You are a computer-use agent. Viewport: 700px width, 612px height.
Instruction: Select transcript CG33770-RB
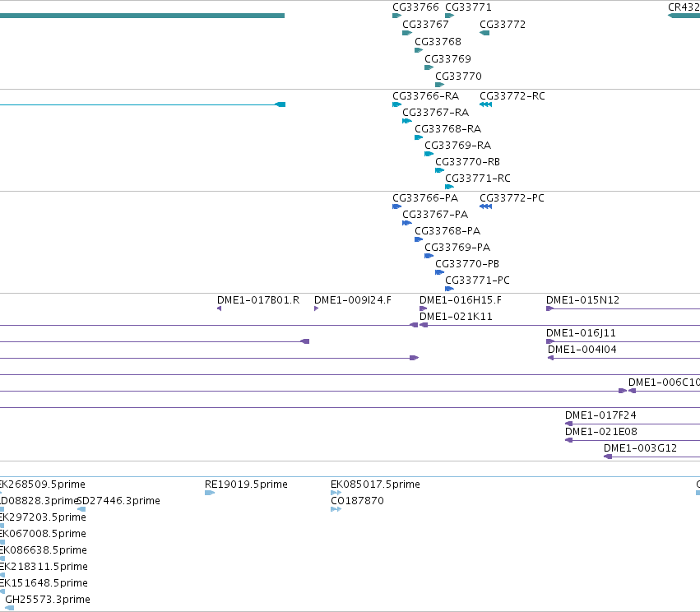pos(467,162)
